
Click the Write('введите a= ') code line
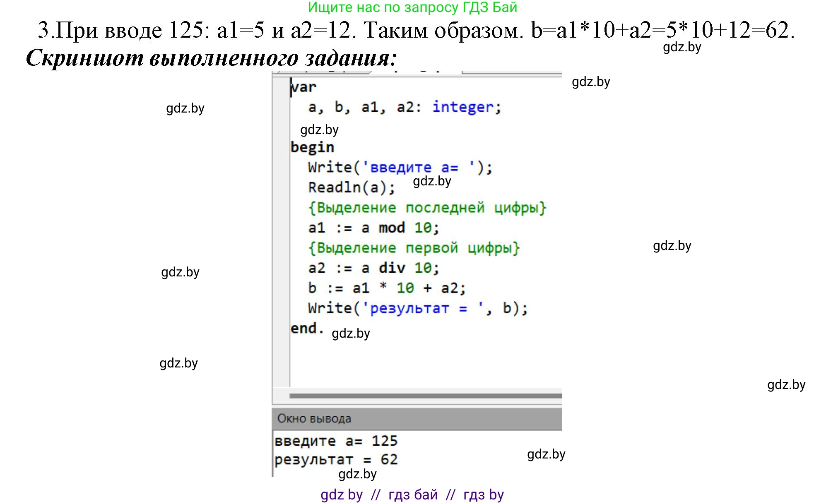click(x=400, y=168)
